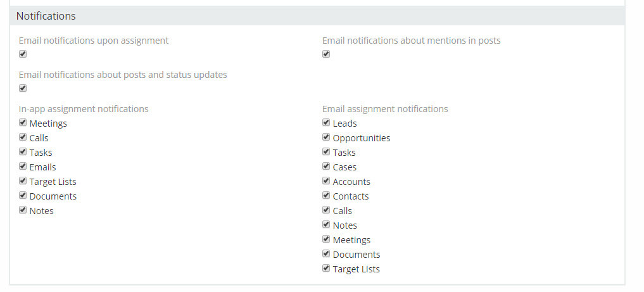644x292 pixels.
Task: Uncheck the Cases email notification checkbox
Action: coord(326,167)
